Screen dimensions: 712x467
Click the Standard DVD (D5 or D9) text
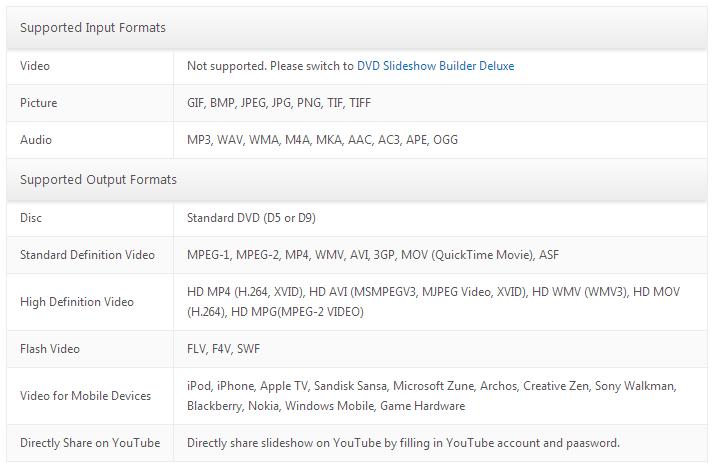click(251, 218)
